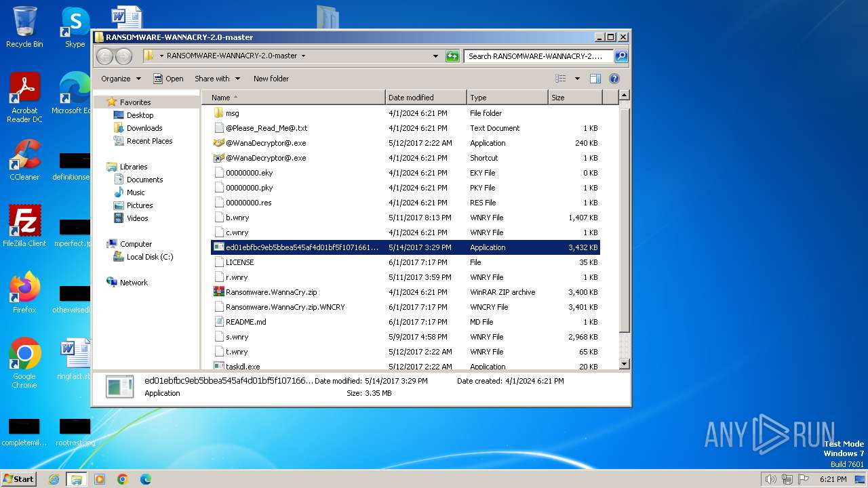The height and width of the screenshot is (488, 868).
Task: Expand the address bar history dropdown
Action: 435,56
